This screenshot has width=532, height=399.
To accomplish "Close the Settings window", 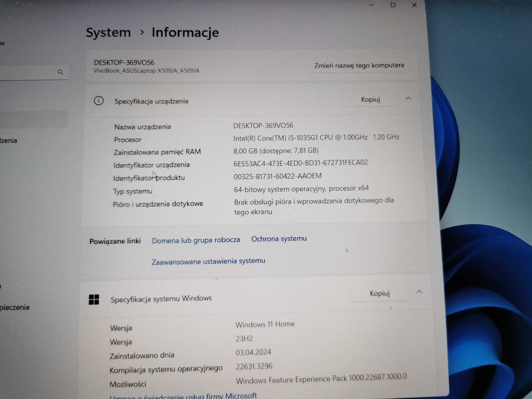I will [x=414, y=5].
